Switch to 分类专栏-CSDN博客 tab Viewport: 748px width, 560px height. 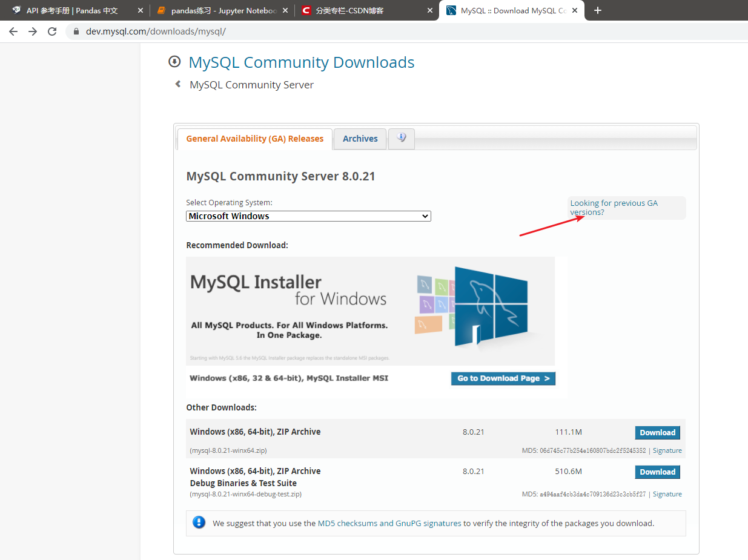349,11
